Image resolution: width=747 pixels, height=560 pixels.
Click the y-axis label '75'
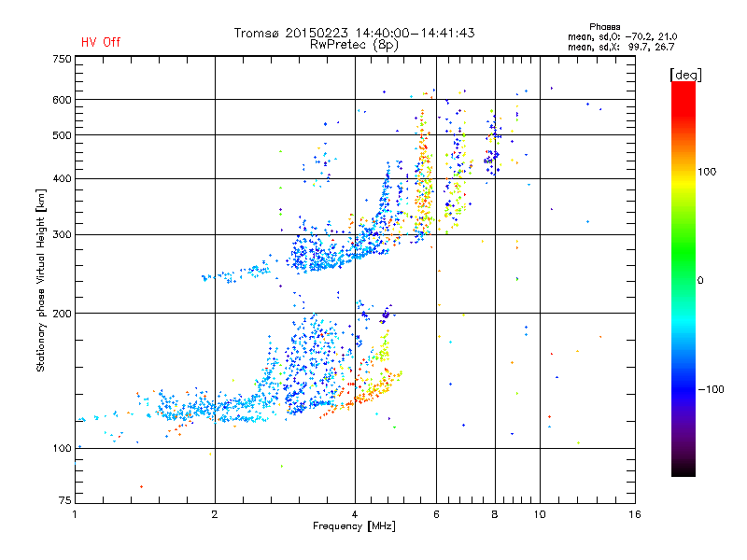[x=65, y=500]
